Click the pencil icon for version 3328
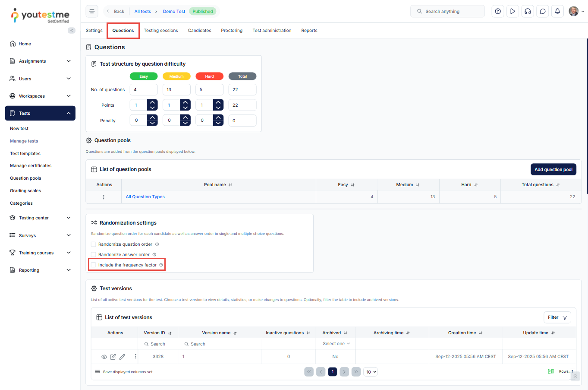 123,357
